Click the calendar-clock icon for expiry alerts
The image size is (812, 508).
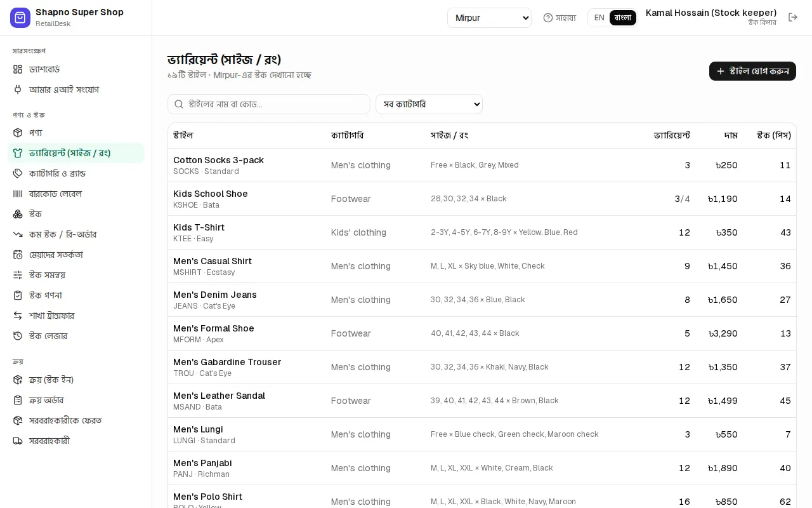[x=18, y=255]
